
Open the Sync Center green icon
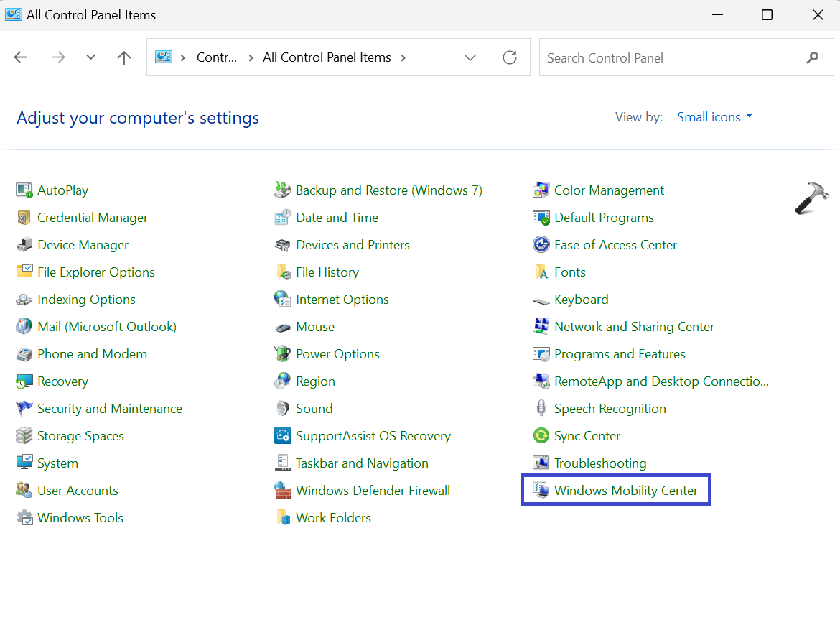pyautogui.click(x=541, y=436)
